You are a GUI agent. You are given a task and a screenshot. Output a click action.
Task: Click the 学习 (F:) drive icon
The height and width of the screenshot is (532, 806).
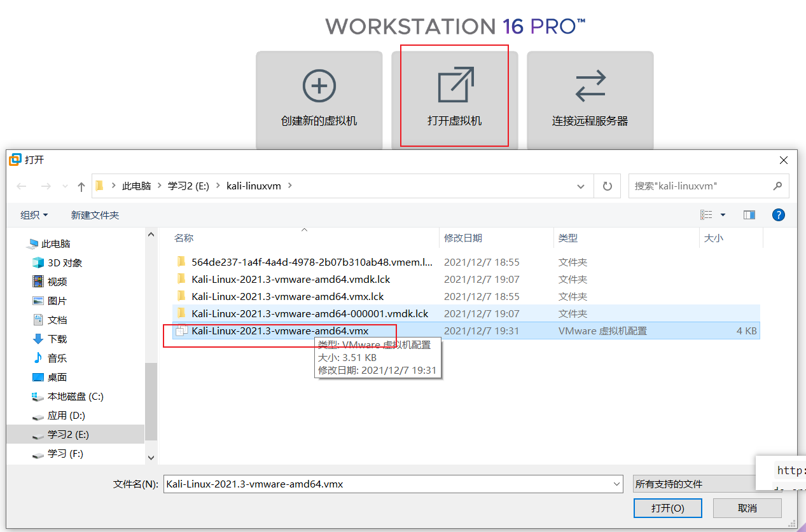[38, 454]
